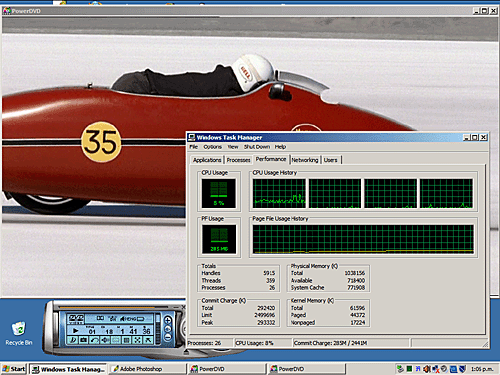Open Task Manager Shut Down menu
The image size is (500, 375).
[x=257, y=147]
